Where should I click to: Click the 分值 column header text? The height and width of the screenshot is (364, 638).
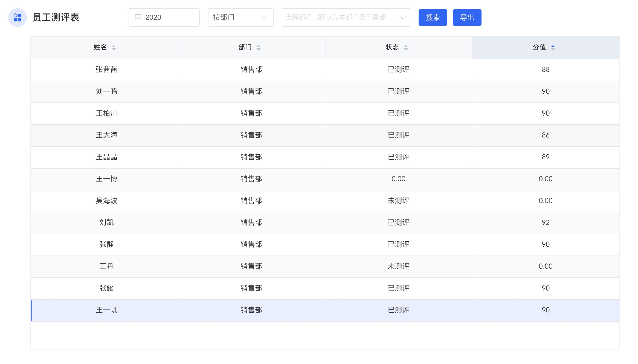[539, 47]
